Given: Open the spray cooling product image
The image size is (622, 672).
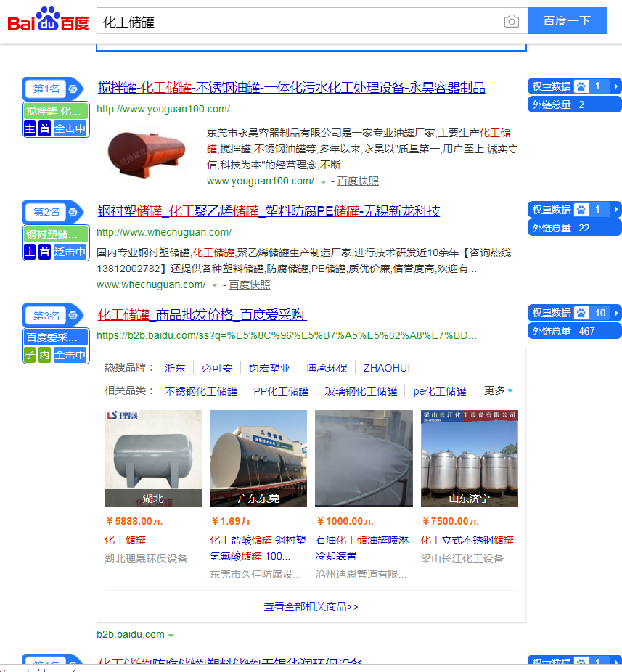Looking at the screenshot, I should coord(364,459).
